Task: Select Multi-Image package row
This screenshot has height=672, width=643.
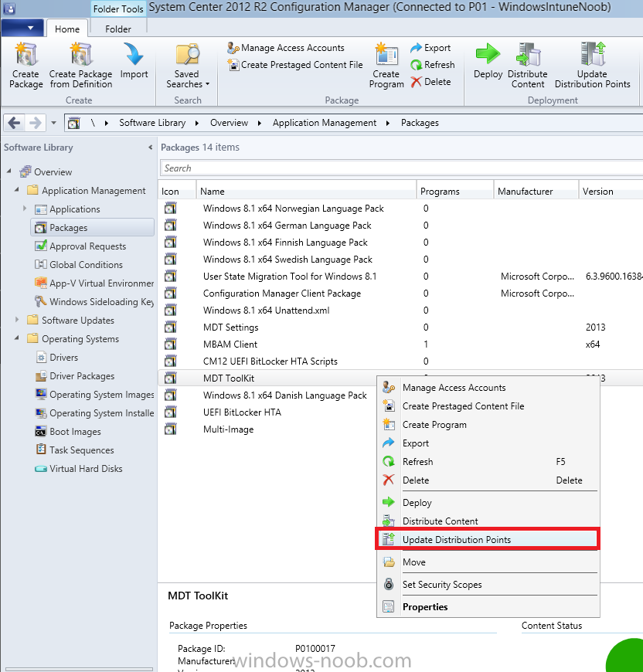Action: click(x=267, y=429)
